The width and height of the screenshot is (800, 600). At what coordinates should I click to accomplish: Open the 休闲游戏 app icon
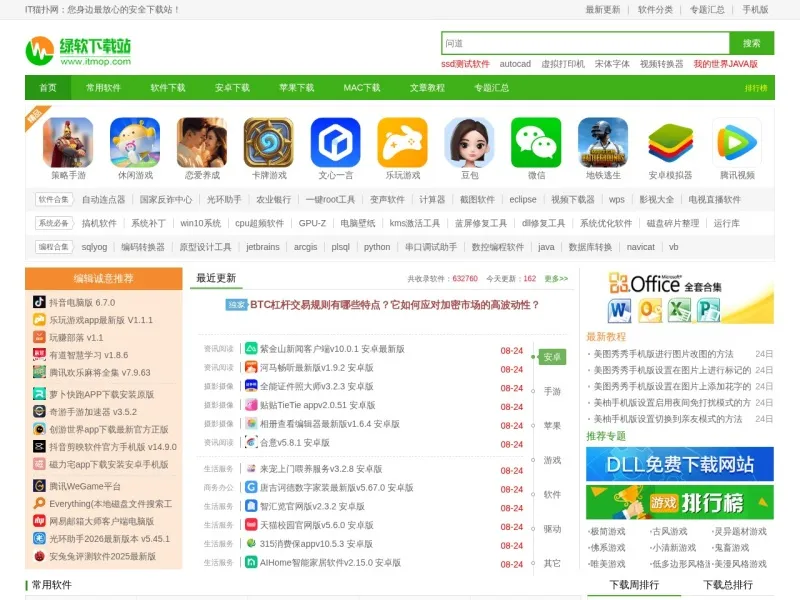[x=135, y=142]
